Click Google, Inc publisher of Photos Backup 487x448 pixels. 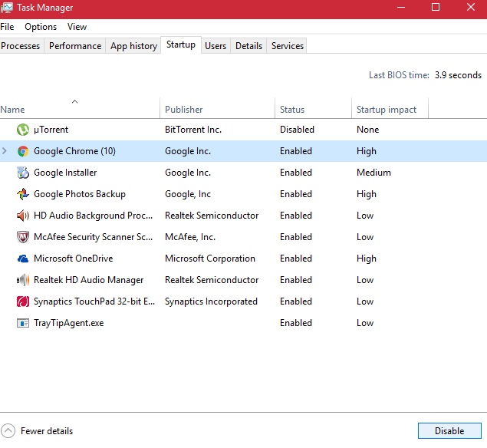pos(188,194)
